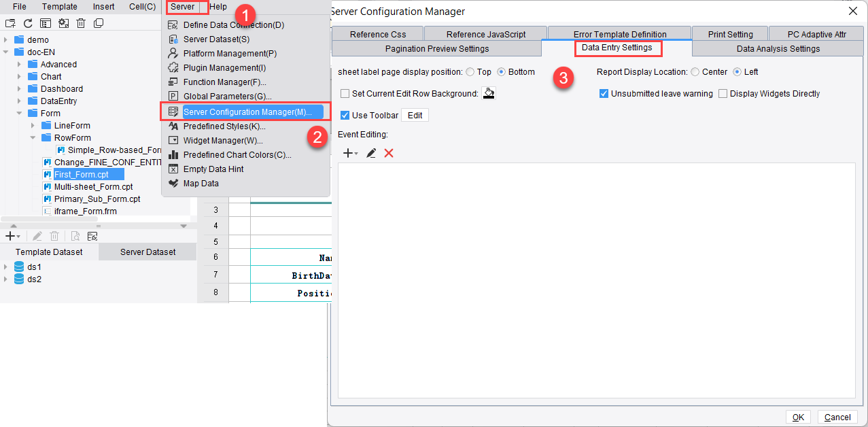Click the Define Data Connection menu icon

tap(173, 25)
